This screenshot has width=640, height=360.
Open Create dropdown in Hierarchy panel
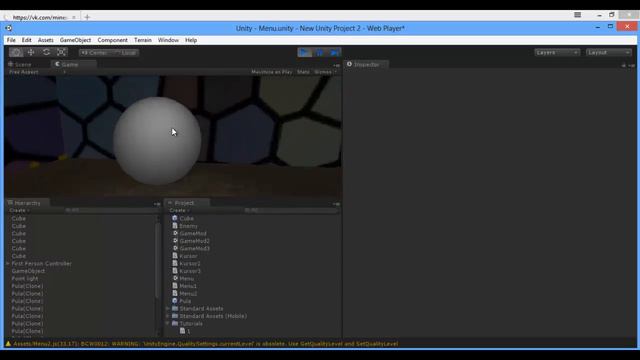[19, 210]
